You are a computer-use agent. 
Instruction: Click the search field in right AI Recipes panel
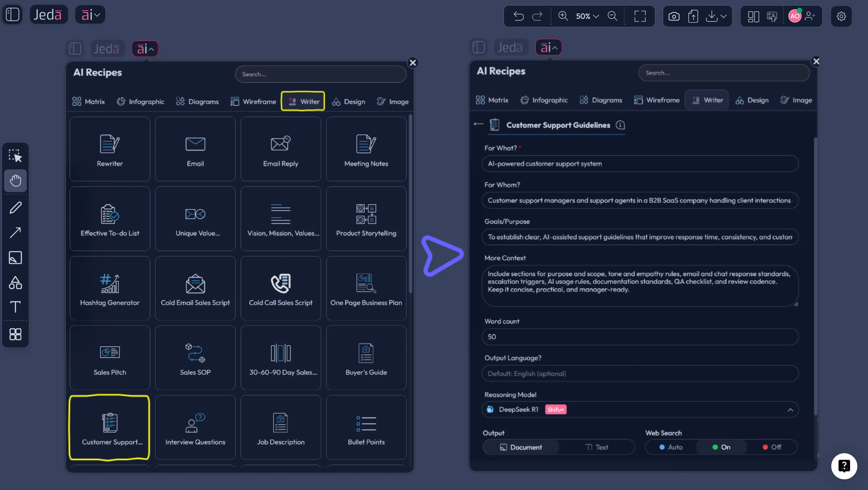click(x=724, y=73)
